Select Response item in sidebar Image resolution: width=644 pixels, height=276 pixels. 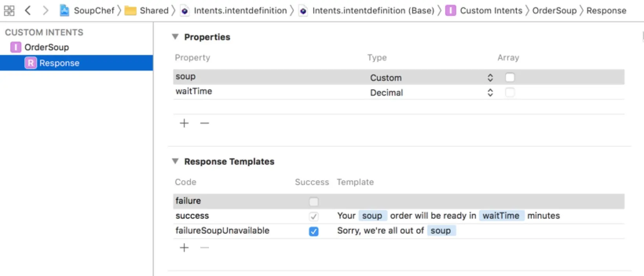pyautogui.click(x=59, y=63)
